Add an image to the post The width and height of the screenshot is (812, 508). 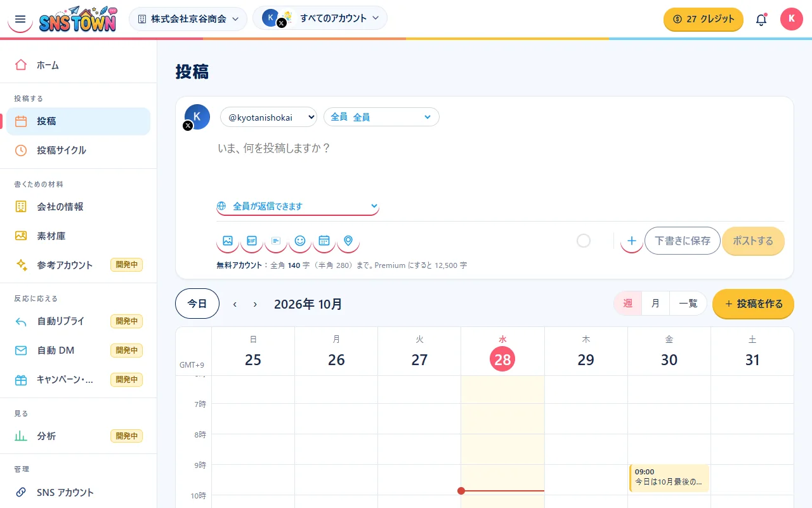[228, 241]
